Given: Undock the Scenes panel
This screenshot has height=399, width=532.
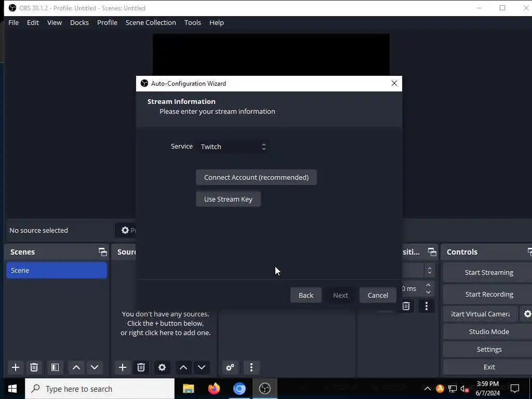Looking at the screenshot, I should 102,252.
